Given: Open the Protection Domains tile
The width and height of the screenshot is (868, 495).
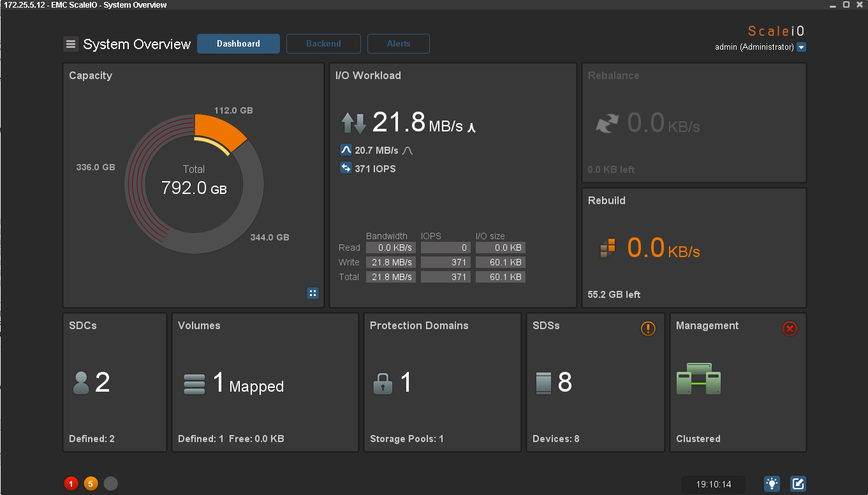Looking at the screenshot, I should 442,382.
